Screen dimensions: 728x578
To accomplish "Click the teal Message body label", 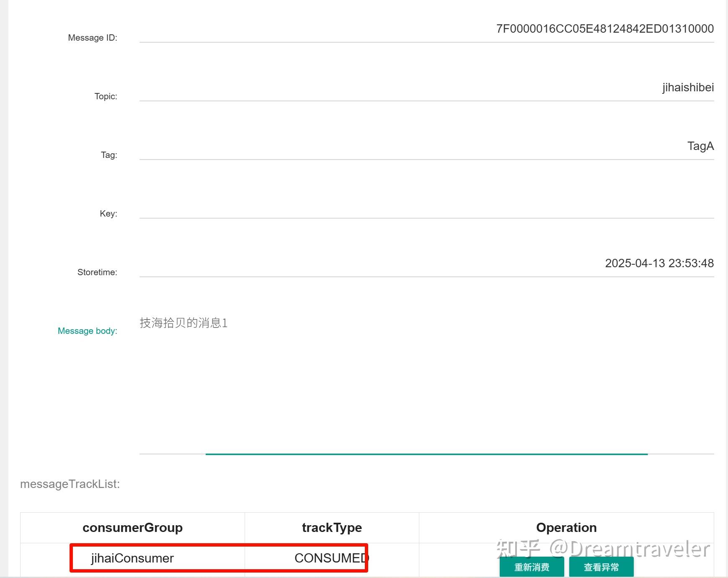I will [x=87, y=330].
